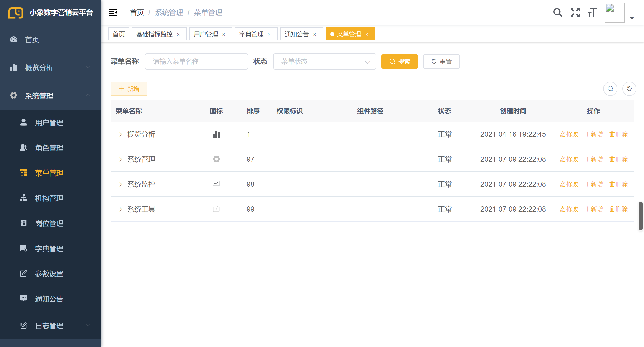
Task: Click the user avatar image
Action: pyautogui.click(x=614, y=12)
